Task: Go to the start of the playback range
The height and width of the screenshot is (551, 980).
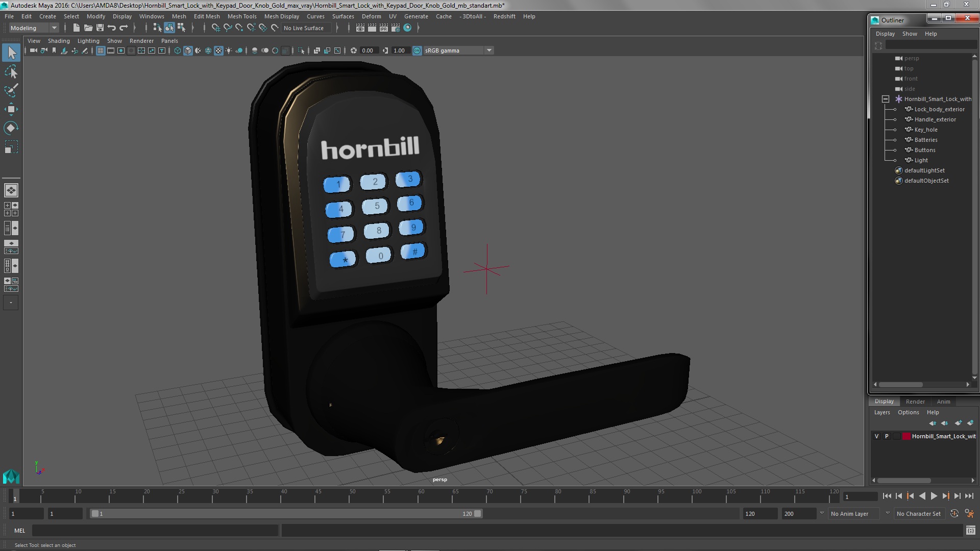Action: 887,496
